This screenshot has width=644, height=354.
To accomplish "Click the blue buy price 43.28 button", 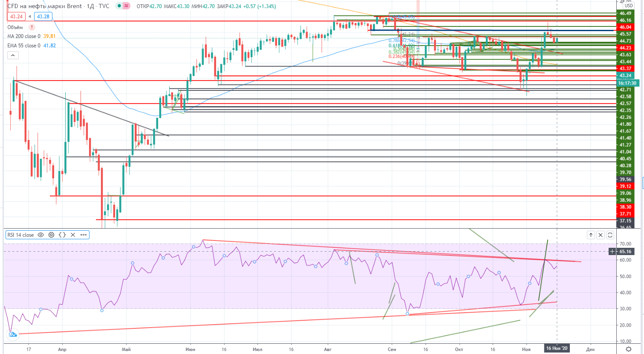I will (x=43, y=17).
